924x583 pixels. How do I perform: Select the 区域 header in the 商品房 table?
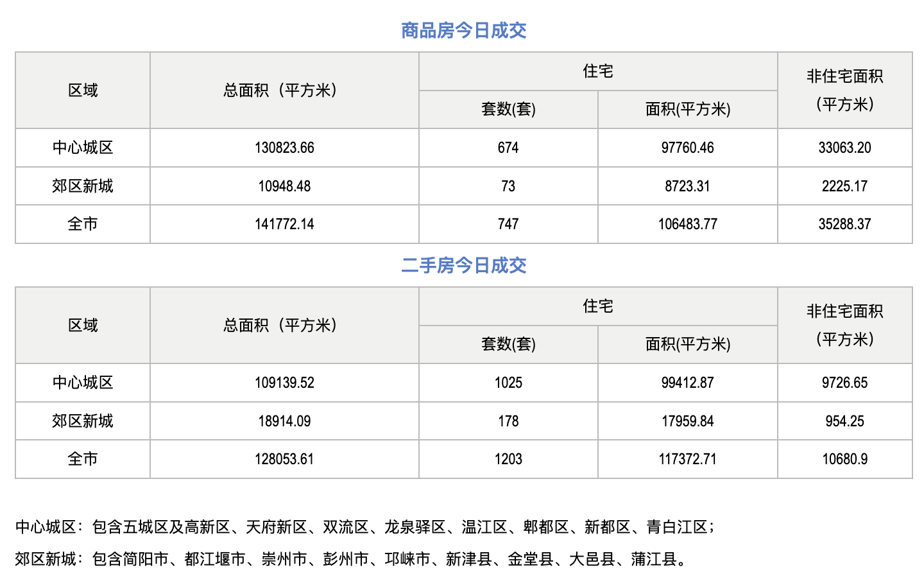[x=83, y=91]
